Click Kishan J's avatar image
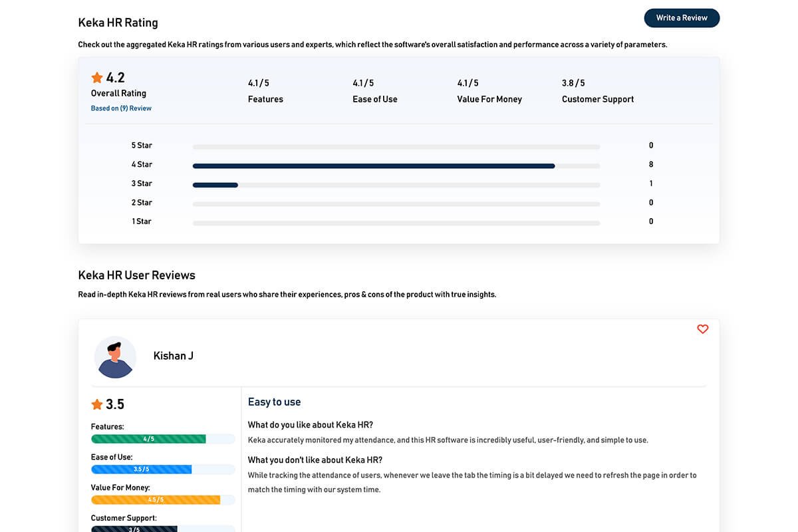The width and height of the screenshot is (798, 532). 115,357
